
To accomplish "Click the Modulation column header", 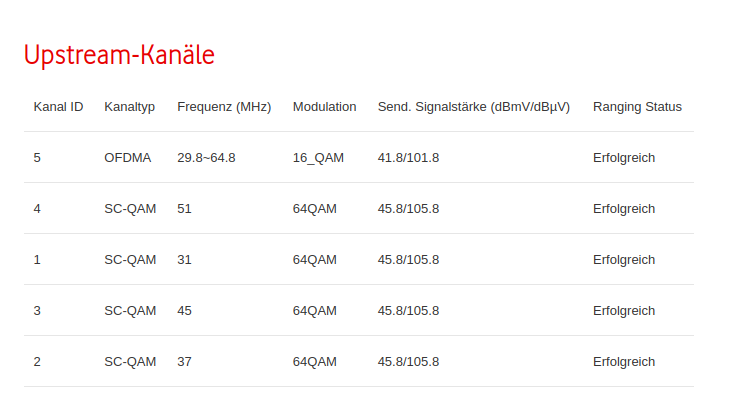I will pyautogui.click(x=324, y=107).
